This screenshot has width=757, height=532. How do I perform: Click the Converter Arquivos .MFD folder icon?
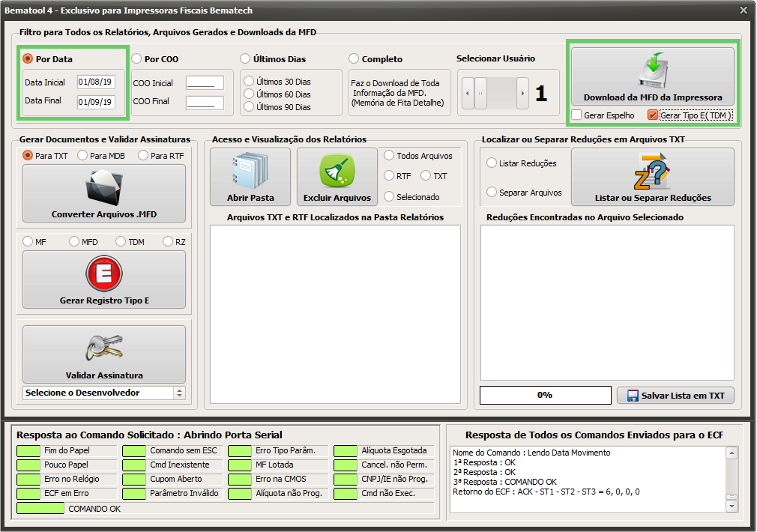pos(104,188)
